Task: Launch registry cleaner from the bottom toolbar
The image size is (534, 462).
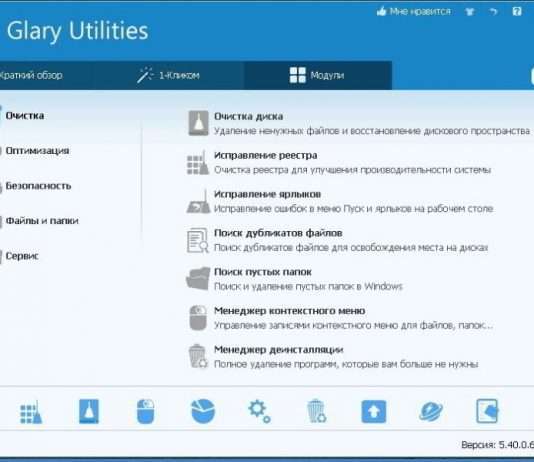Action: pos(31,412)
